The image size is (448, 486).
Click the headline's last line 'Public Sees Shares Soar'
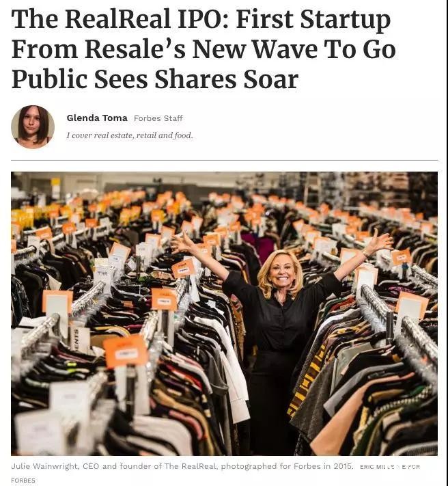tap(155, 80)
